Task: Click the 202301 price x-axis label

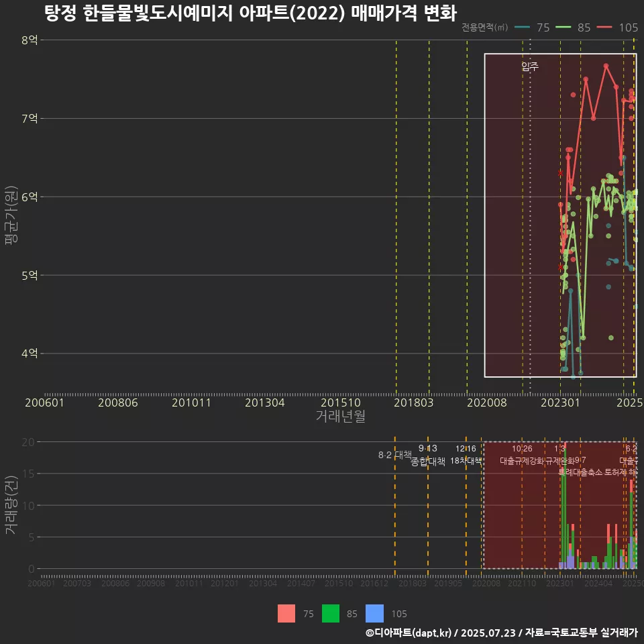Action: click(560, 402)
